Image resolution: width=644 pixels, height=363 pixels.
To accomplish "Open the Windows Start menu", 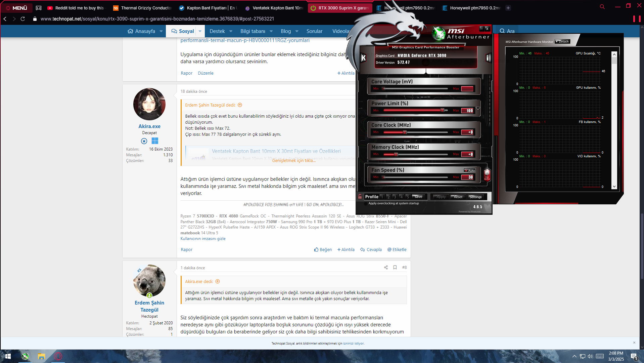I will (x=8, y=356).
